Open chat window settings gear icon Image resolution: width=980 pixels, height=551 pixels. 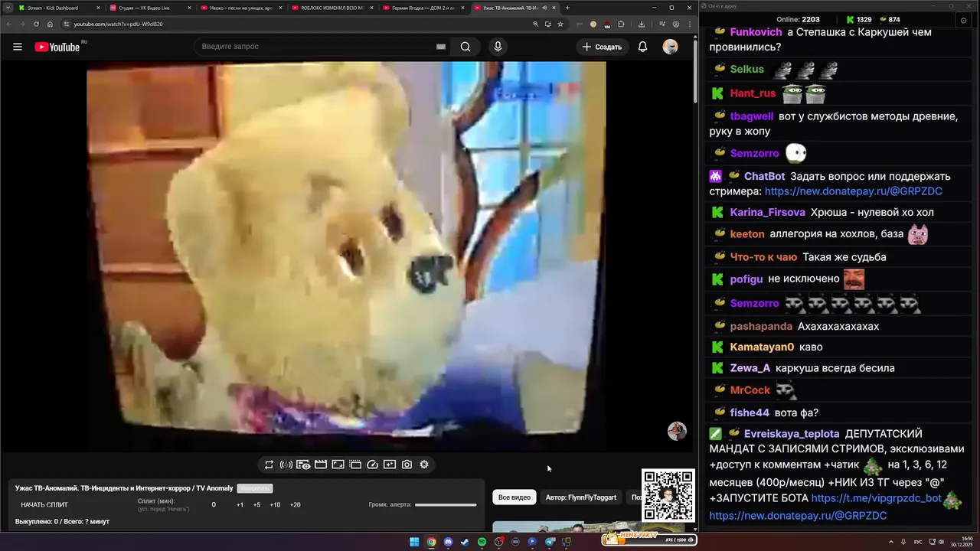point(963,20)
